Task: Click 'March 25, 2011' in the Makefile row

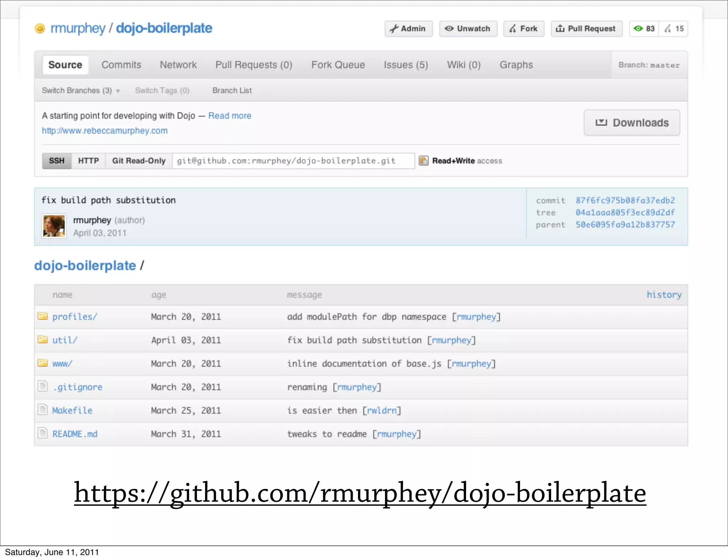Action: tap(186, 411)
